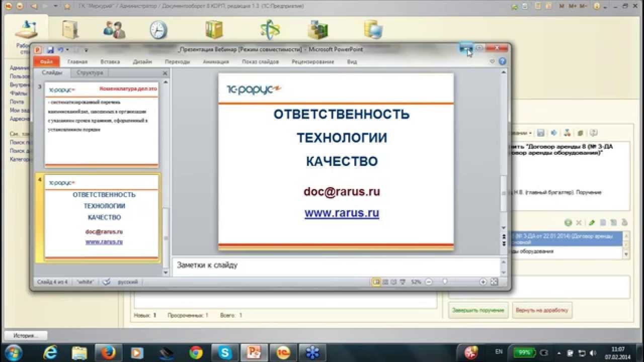
Task: Click the www.rarus.ru link on slide
Action: click(x=342, y=213)
